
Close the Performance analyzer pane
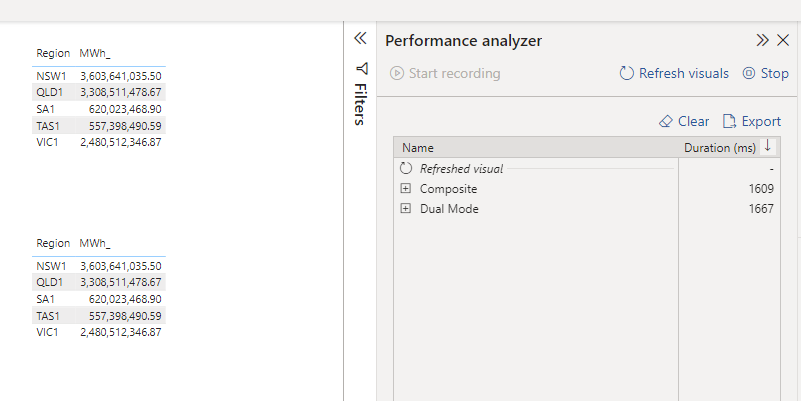click(783, 41)
